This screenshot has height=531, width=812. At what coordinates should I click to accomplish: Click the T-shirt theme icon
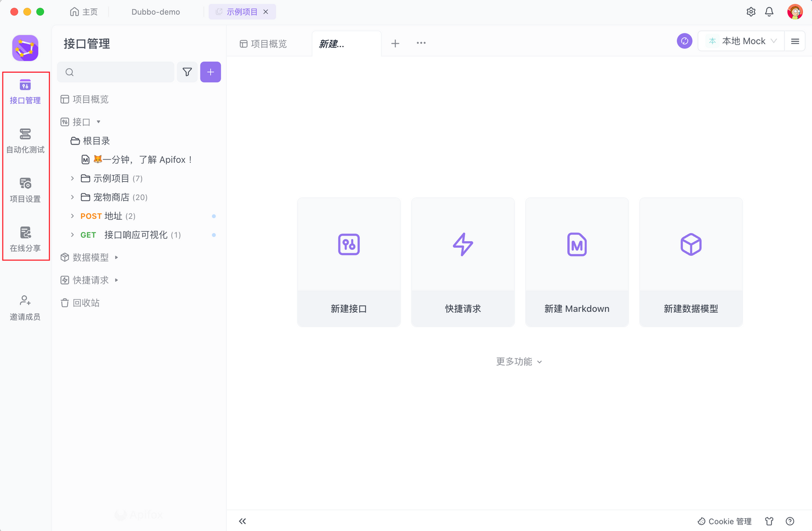pos(769,521)
